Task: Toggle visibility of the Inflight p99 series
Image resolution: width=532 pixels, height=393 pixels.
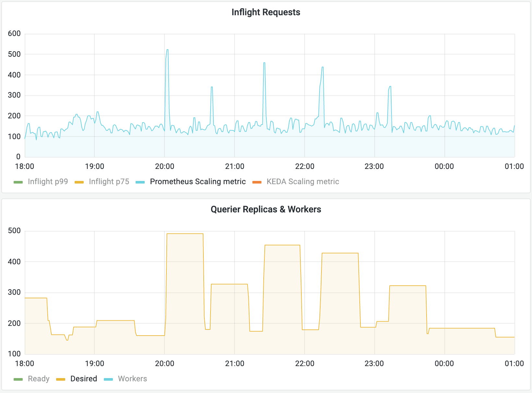Action: [x=48, y=182]
